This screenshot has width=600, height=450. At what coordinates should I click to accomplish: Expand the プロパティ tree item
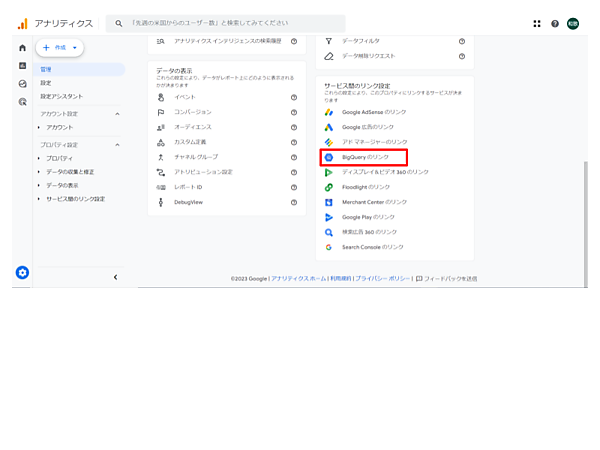coord(39,158)
